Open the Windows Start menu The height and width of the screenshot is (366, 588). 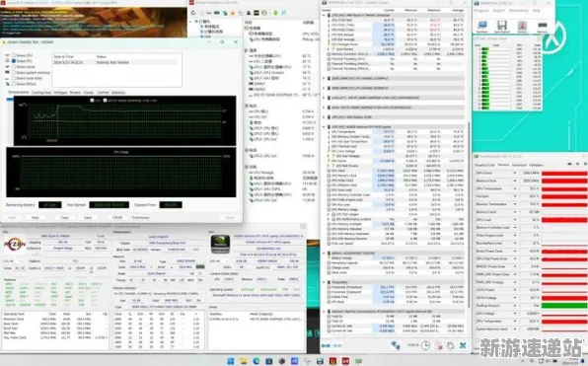click(231, 361)
